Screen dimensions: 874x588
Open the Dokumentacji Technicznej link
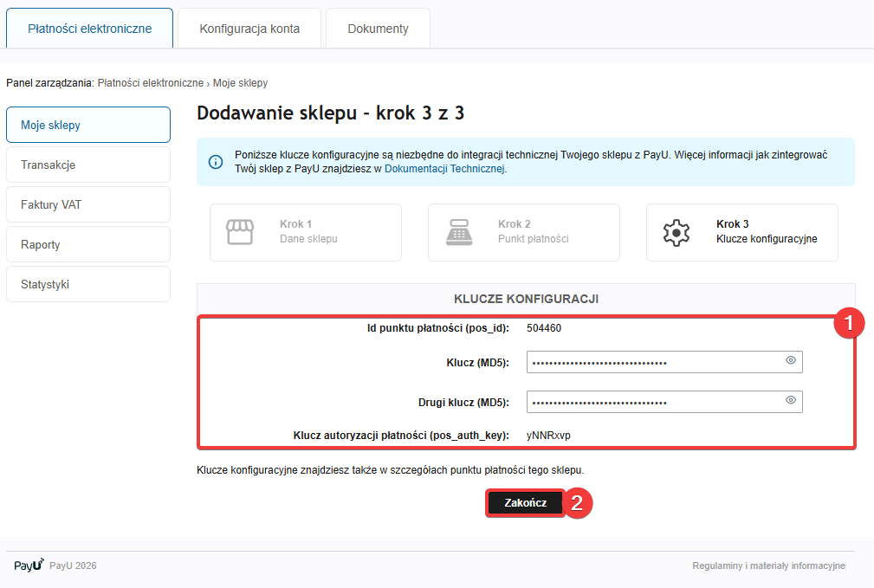444,169
